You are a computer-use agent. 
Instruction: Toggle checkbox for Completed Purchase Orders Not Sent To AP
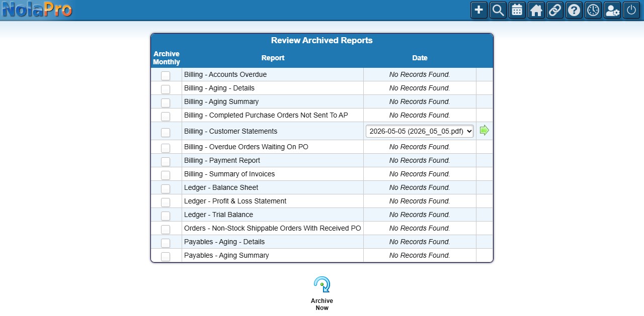click(166, 117)
